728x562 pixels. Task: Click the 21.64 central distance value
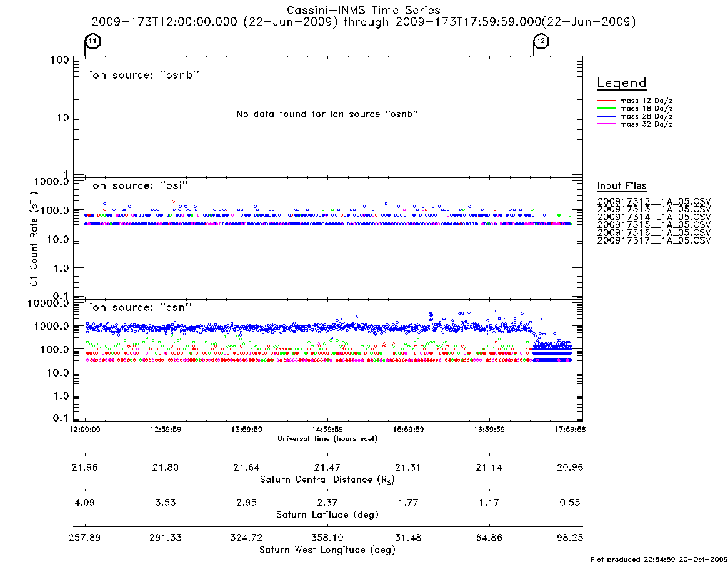tap(247, 467)
